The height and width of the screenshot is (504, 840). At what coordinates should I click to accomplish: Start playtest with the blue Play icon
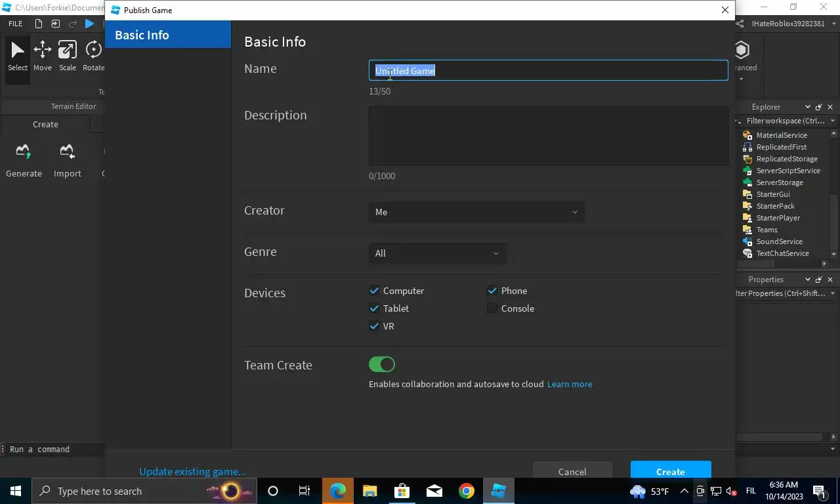[90, 24]
